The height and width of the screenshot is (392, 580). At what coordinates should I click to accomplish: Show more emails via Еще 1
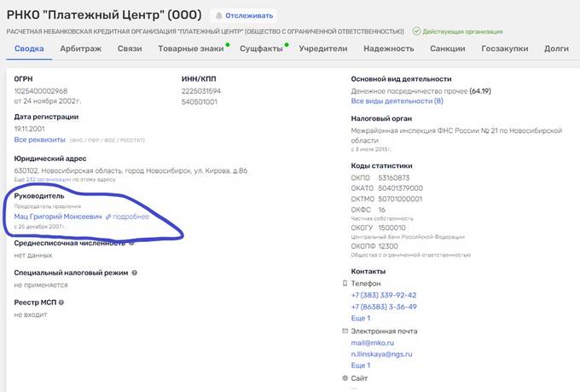(x=361, y=365)
